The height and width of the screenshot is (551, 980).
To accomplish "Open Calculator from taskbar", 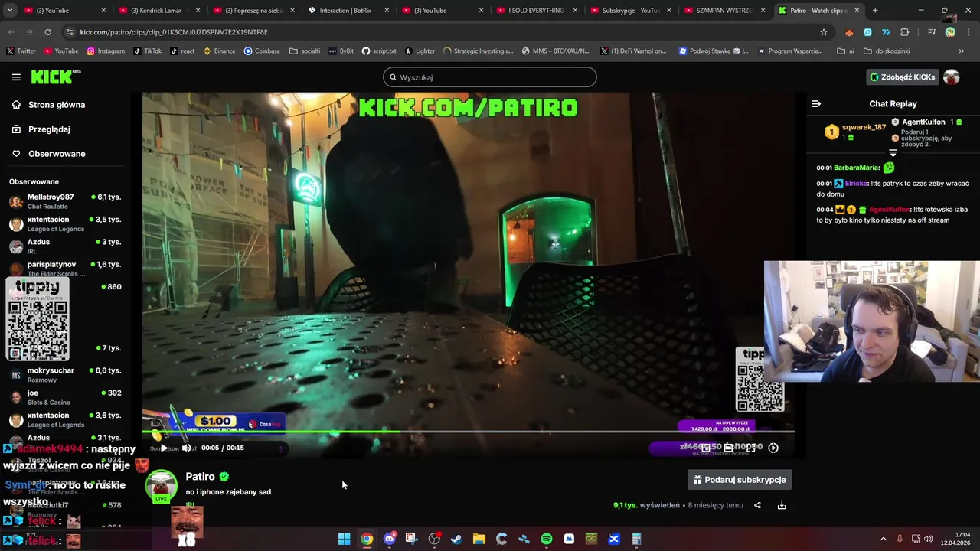I will (635, 539).
